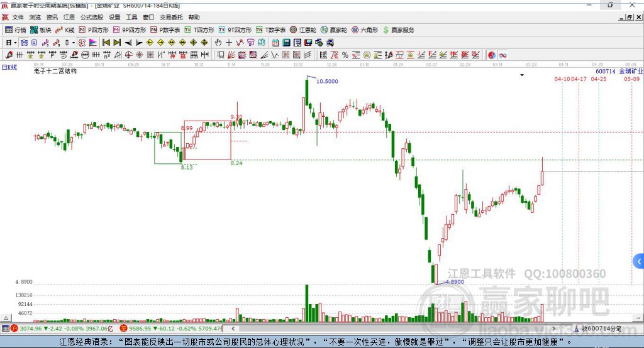
Task: Click the first yellow diamond arrow icon
Action: (x=150, y=43)
